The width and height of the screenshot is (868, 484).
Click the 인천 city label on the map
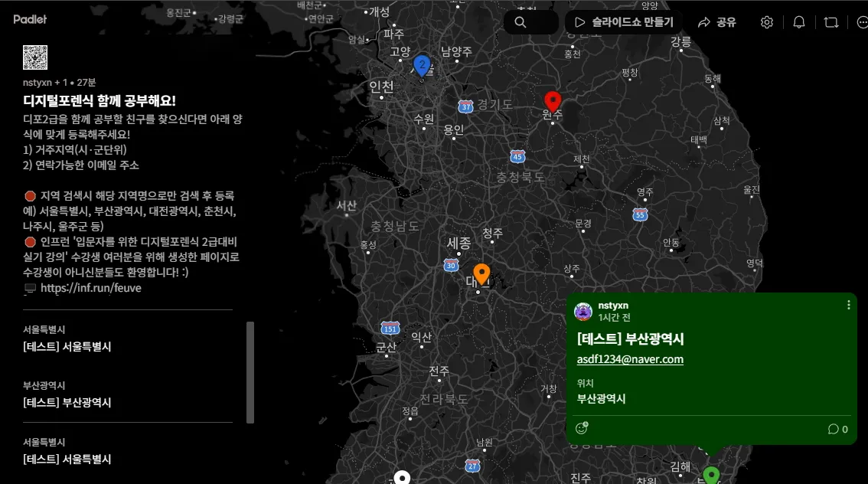381,87
